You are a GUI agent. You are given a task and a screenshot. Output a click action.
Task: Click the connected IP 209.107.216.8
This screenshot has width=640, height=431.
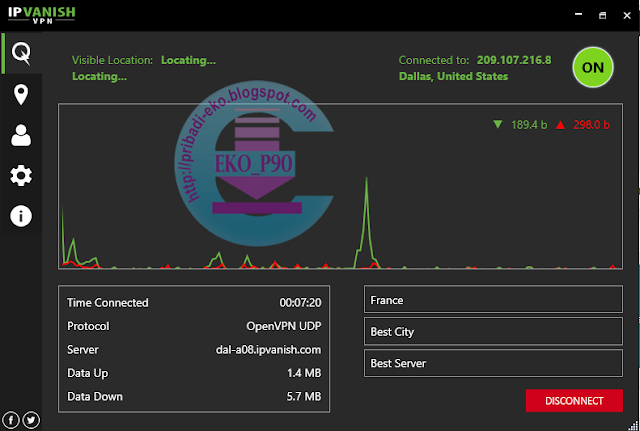tap(514, 60)
